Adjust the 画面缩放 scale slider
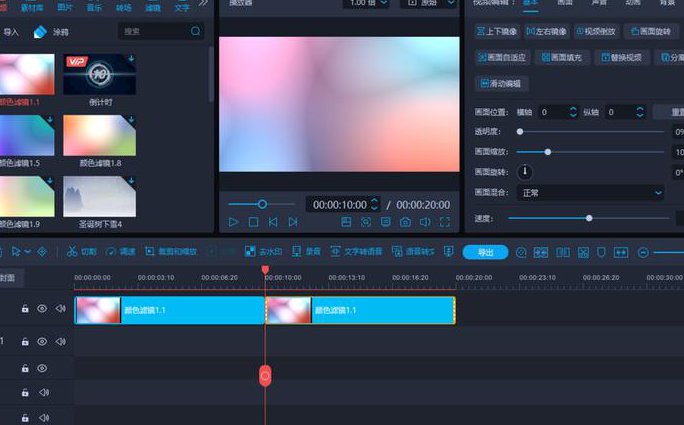Screen dimensions: 684x425 [x=590, y=152]
